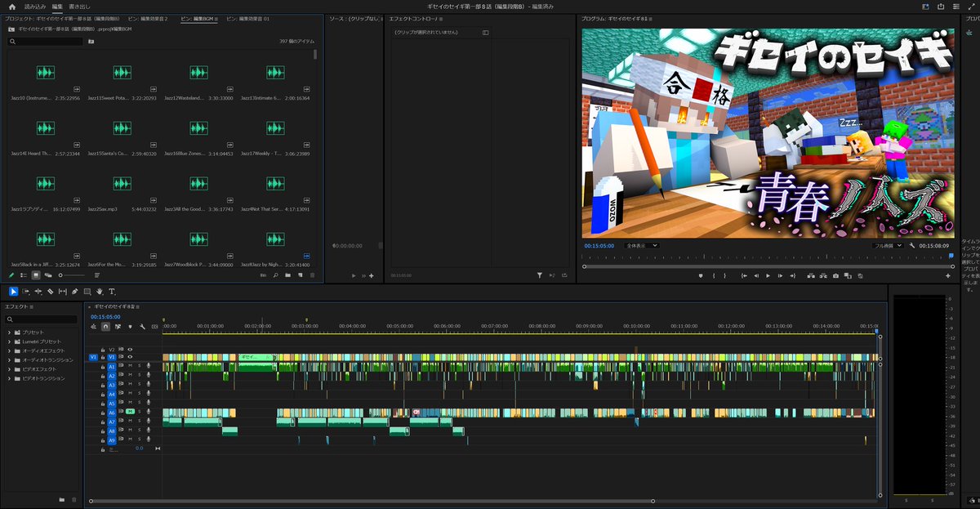Expand the Lumetri プリセット folder
The height and width of the screenshot is (509, 980).
(10, 342)
